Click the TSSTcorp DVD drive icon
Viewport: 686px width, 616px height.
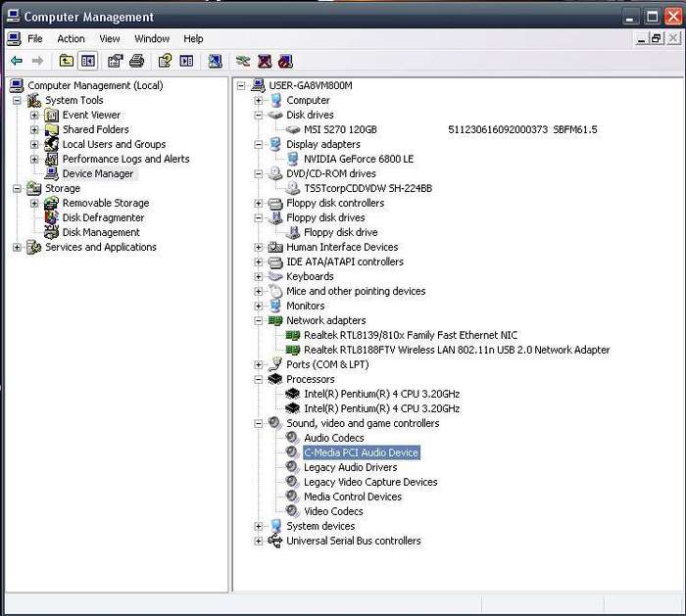pos(292,188)
